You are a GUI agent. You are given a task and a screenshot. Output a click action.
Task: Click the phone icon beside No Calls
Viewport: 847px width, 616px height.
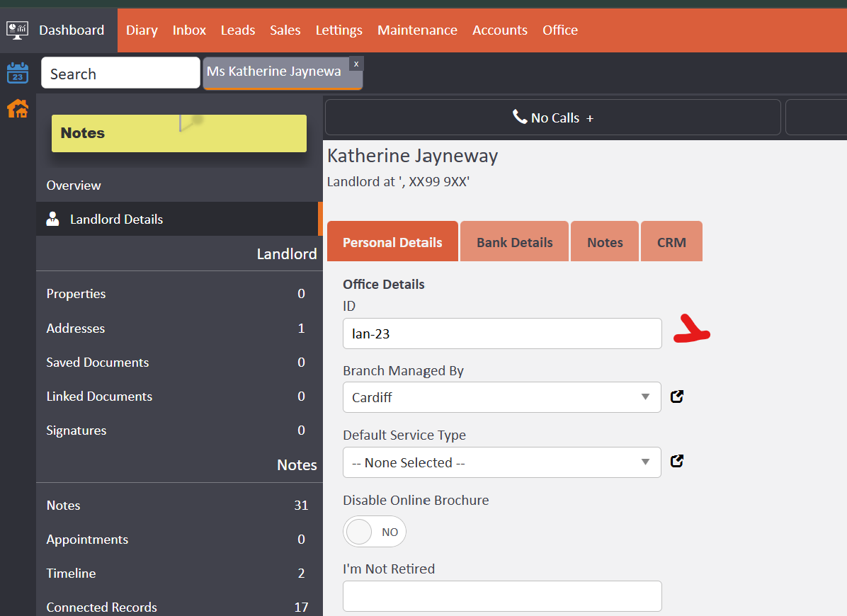[x=520, y=117]
